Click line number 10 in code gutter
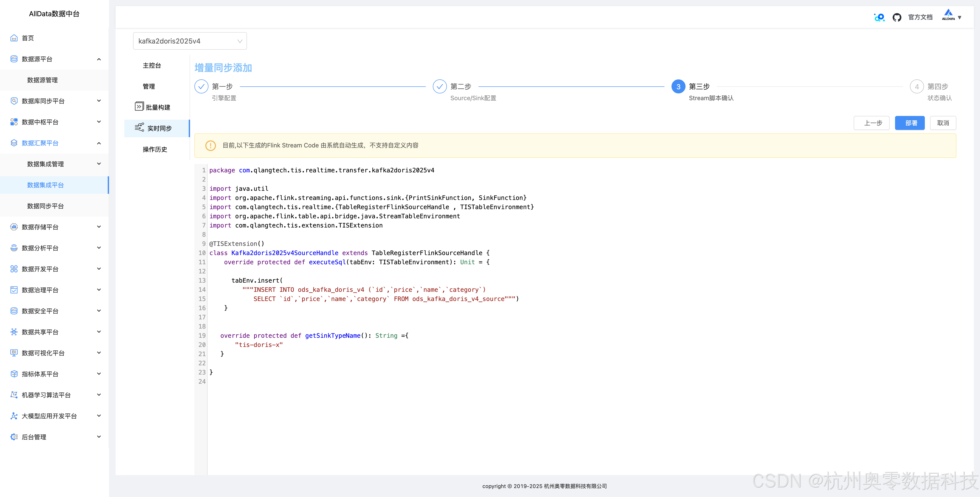The width and height of the screenshot is (980, 497). [x=202, y=253]
